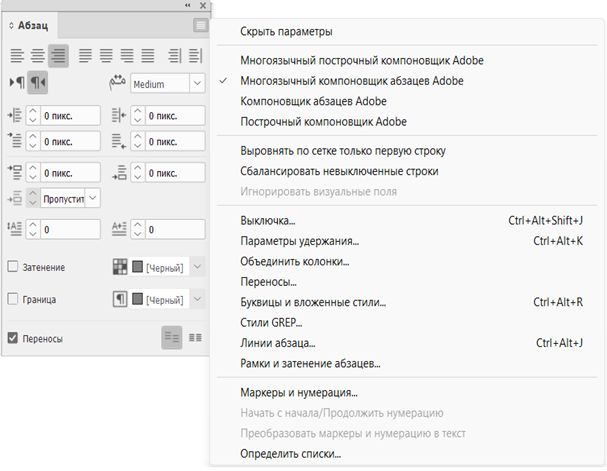Align text towards spine
The width and height of the screenshot is (607, 471).
coord(175,56)
